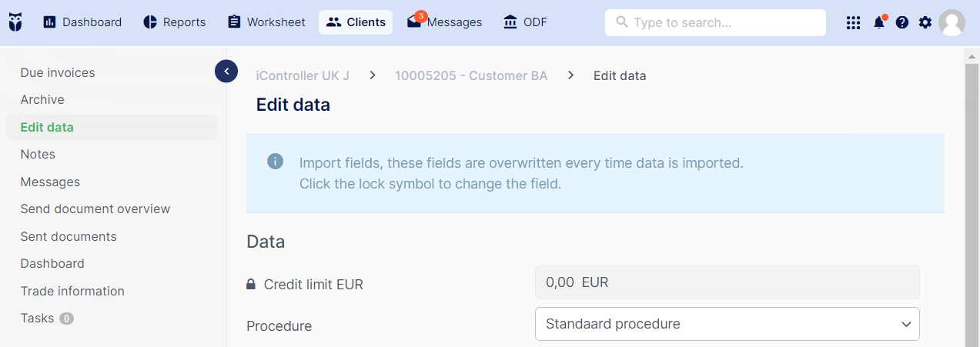Open the notifications bell
The width and height of the screenshot is (980, 347).
point(879,22)
